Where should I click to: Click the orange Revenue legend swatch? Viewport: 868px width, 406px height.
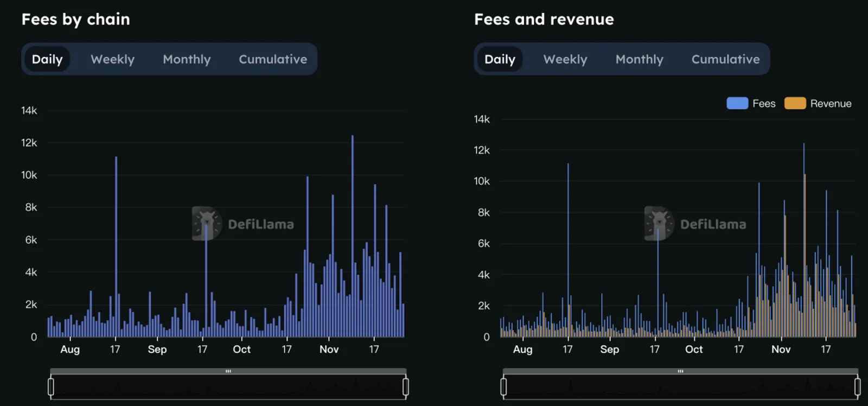click(x=795, y=103)
